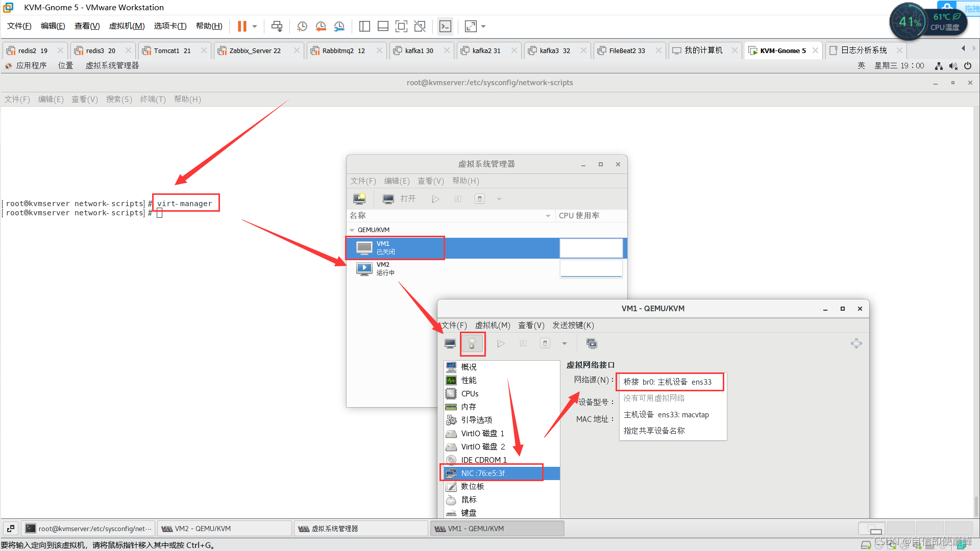This screenshot has width=980, height=551.
Task: Open shutdown options dropdown arrow in VM1 window
Action: pyautogui.click(x=564, y=344)
